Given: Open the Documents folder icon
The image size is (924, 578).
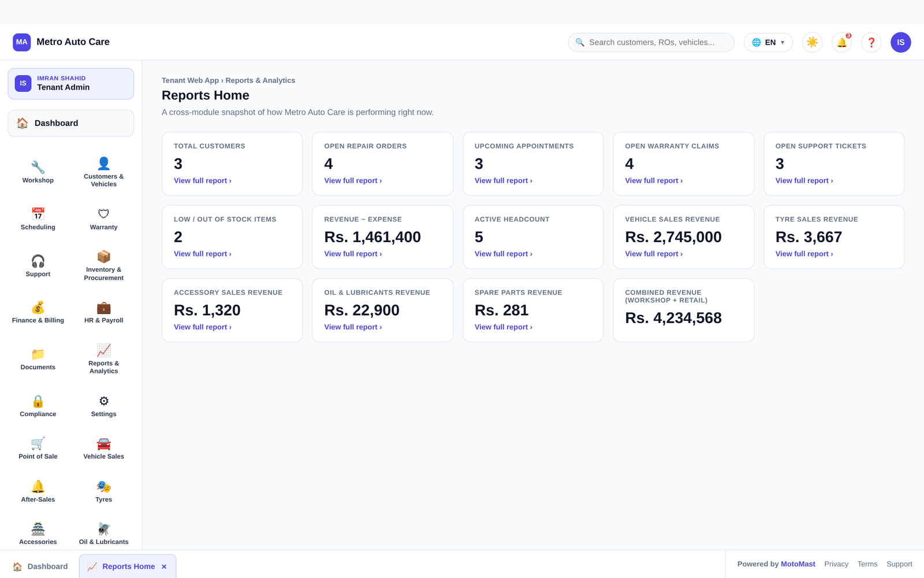Looking at the screenshot, I should 38,360.
